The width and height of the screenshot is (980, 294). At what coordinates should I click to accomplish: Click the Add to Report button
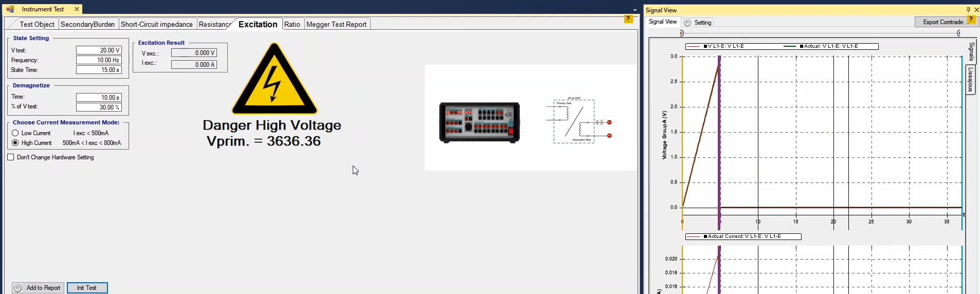pos(38,288)
